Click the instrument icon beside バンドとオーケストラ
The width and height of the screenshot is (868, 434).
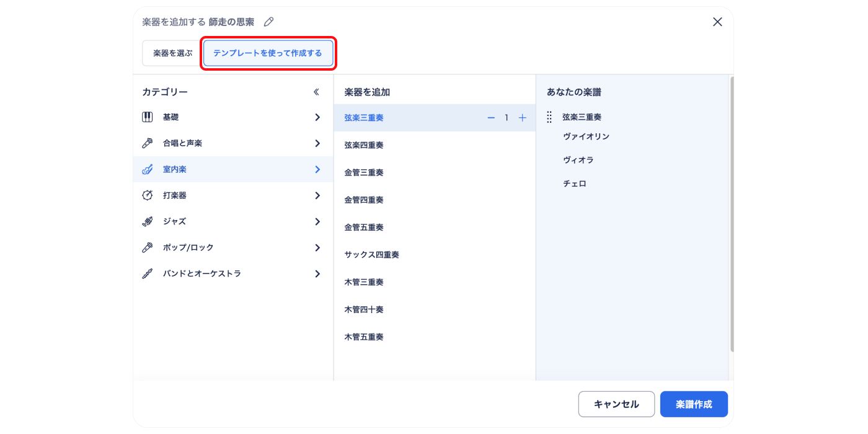click(x=148, y=273)
